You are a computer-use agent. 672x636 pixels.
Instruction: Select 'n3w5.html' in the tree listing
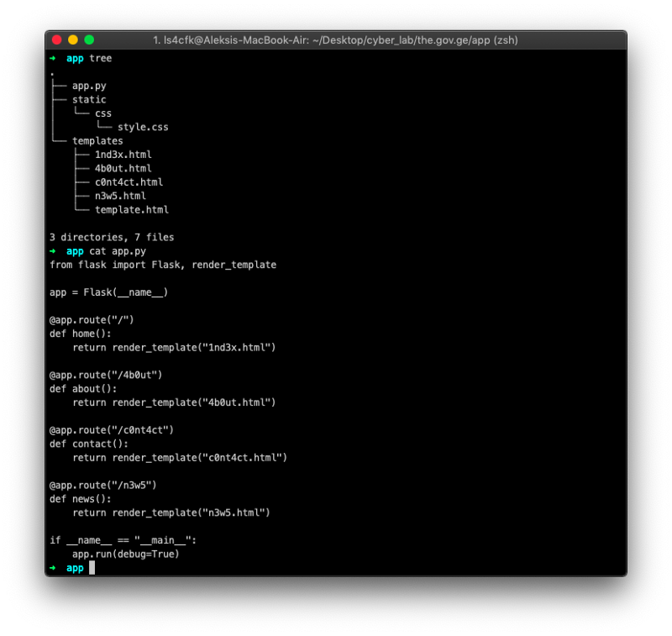[120, 196]
